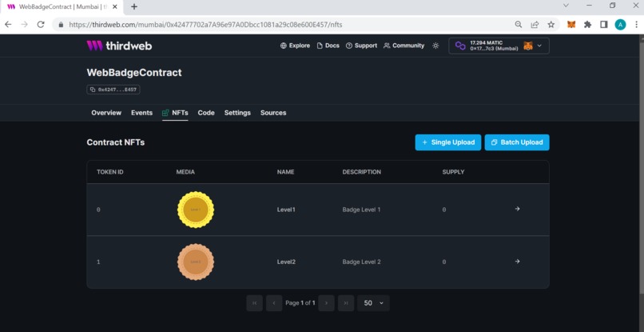
Task: Open the Chrome profile avatar A
Action: [x=620, y=25]
